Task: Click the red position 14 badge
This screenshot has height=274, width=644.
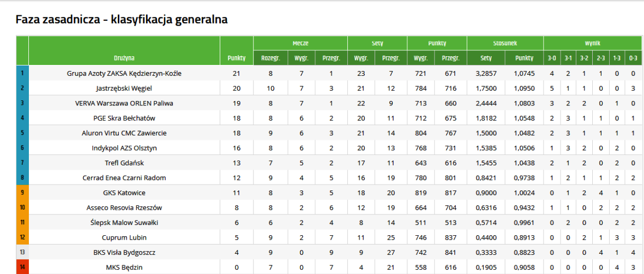Action: 22,267
